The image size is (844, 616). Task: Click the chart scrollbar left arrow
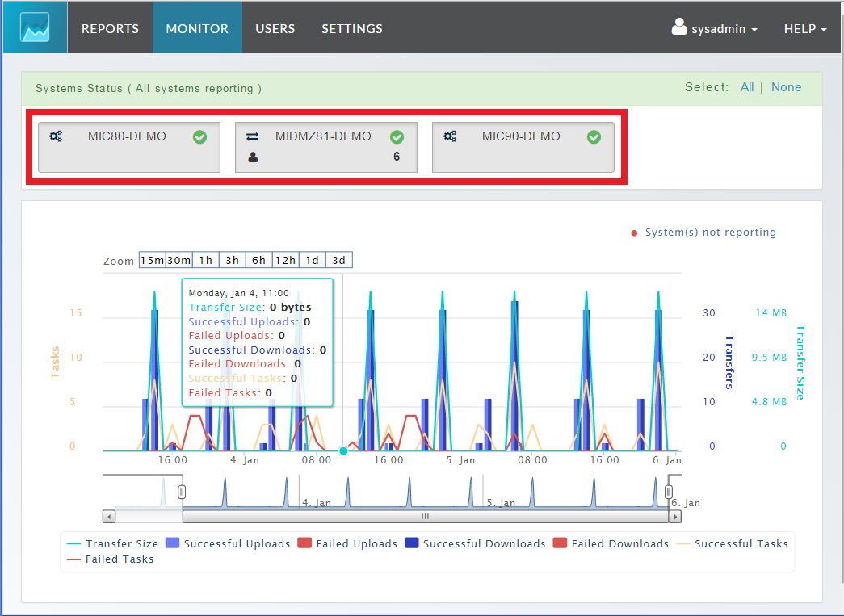click(x=109, y=517)
